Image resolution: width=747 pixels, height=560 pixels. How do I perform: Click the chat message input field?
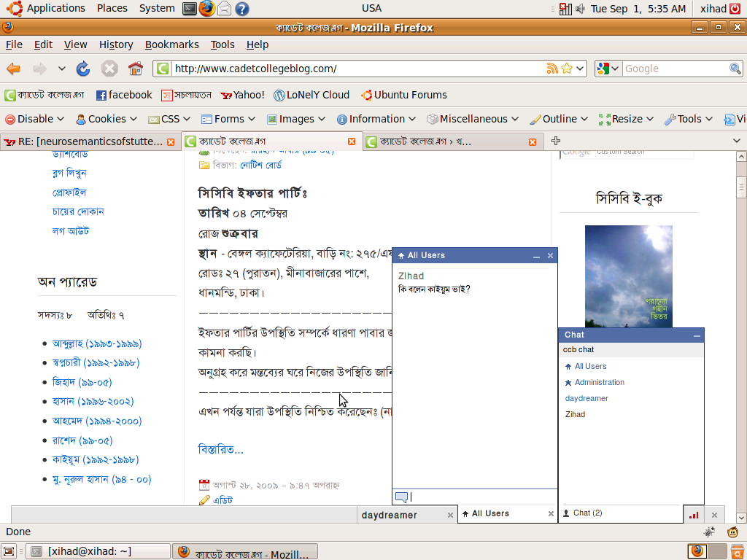(474, 497)
